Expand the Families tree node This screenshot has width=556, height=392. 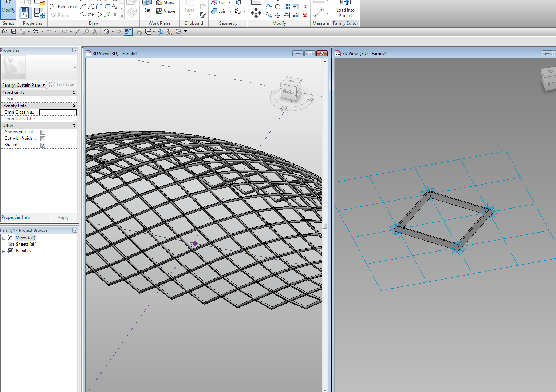click(4, 251)
